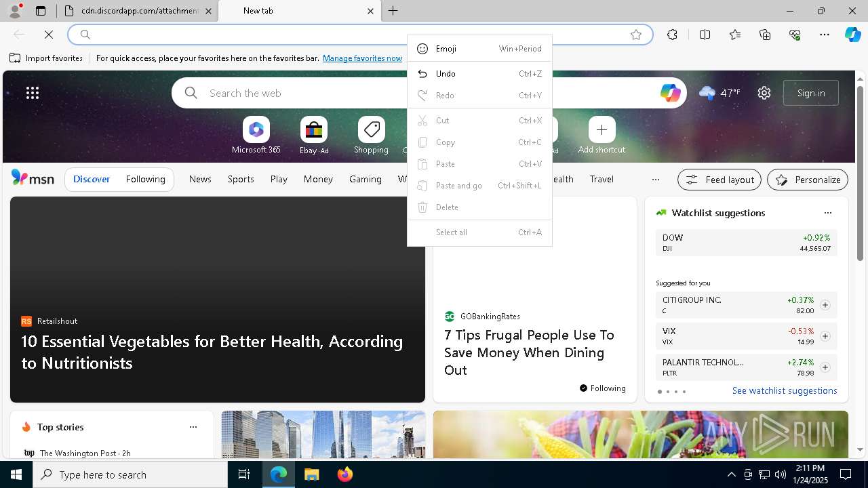Screen dimensions: 868x488
Task: Open the 10 Essential Vegetables article
Action: pyautogui.click(x=212, y=352)
